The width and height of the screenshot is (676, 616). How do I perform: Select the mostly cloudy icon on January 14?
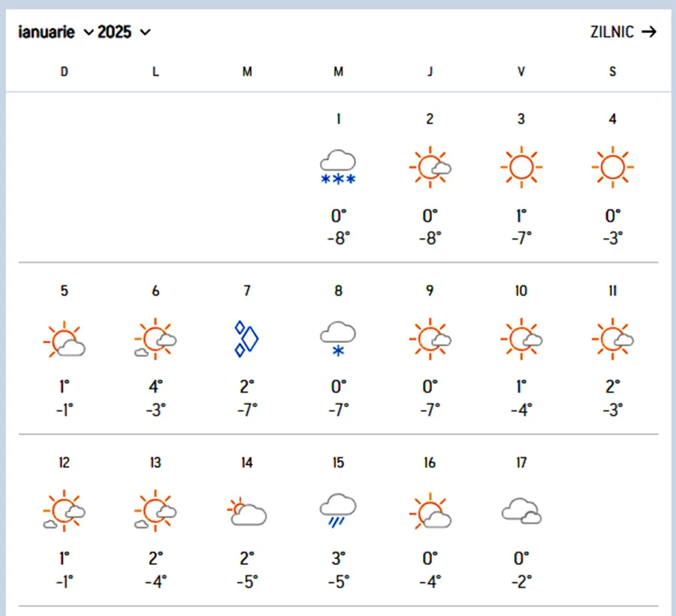246,511
